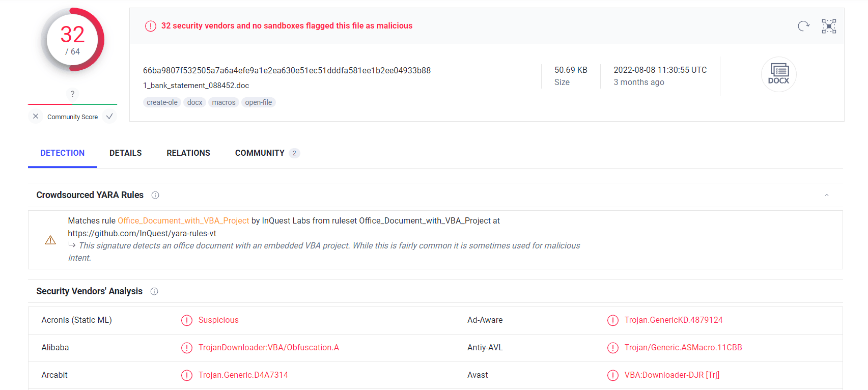
Task: Click the Acronis Suspicious alert icon
Action: click(x=187, y=320)
